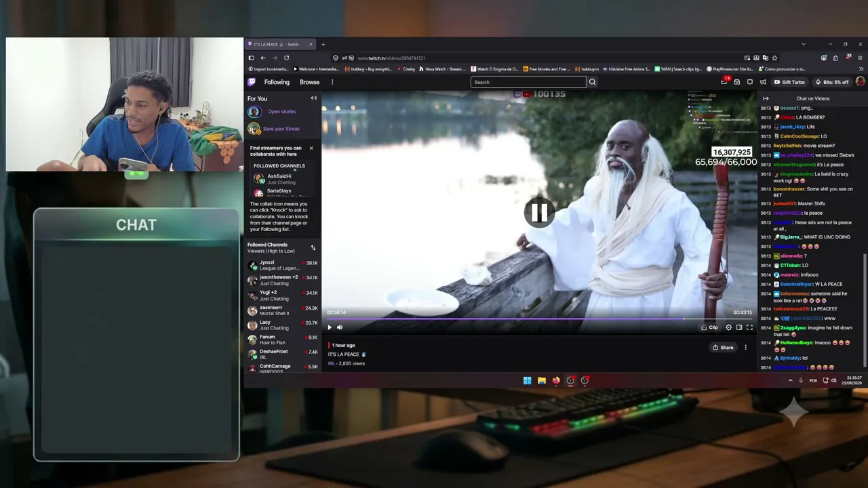Click the Firefox icon in taskbar
Viewport: 868px width, 488px height.
coord(556,380)
